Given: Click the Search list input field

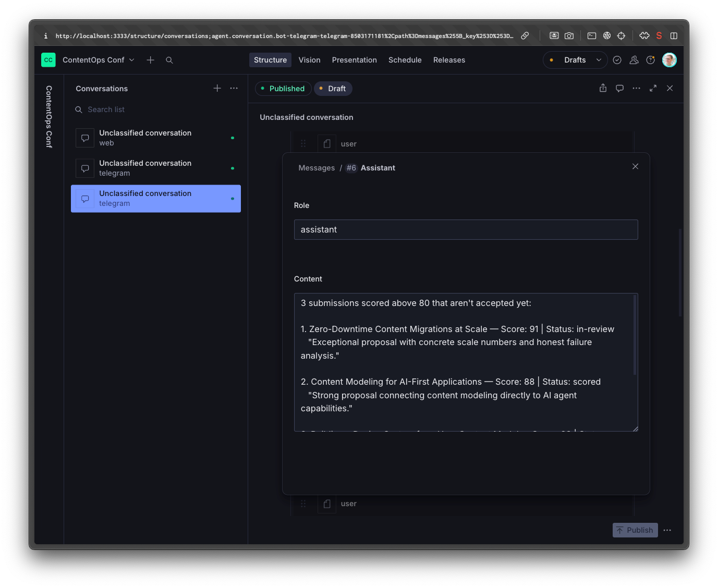Looking at the screenshot, I should (130, 109).
